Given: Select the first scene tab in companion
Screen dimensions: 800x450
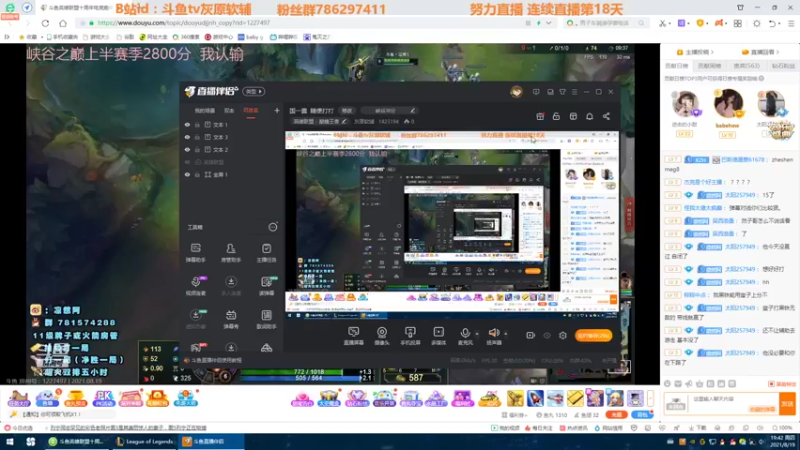Looking at the screenshot, I should coord(205,111).
